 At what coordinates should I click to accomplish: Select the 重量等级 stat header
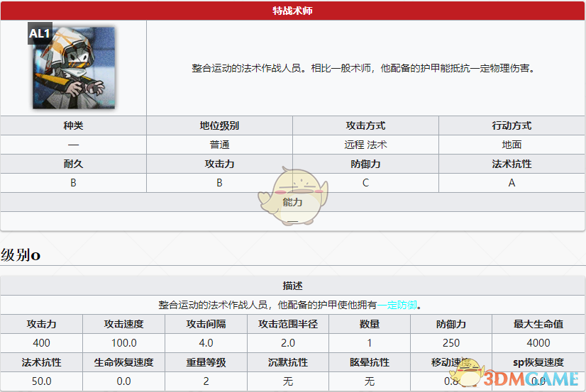tap(206, 362)
